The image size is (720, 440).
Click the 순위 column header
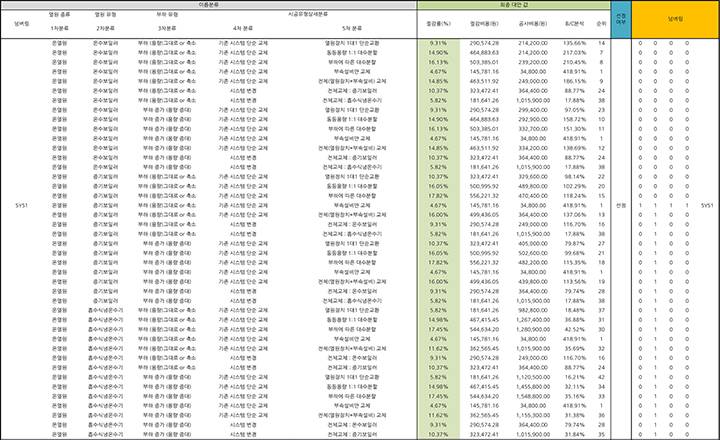click(x=600, y=22)
